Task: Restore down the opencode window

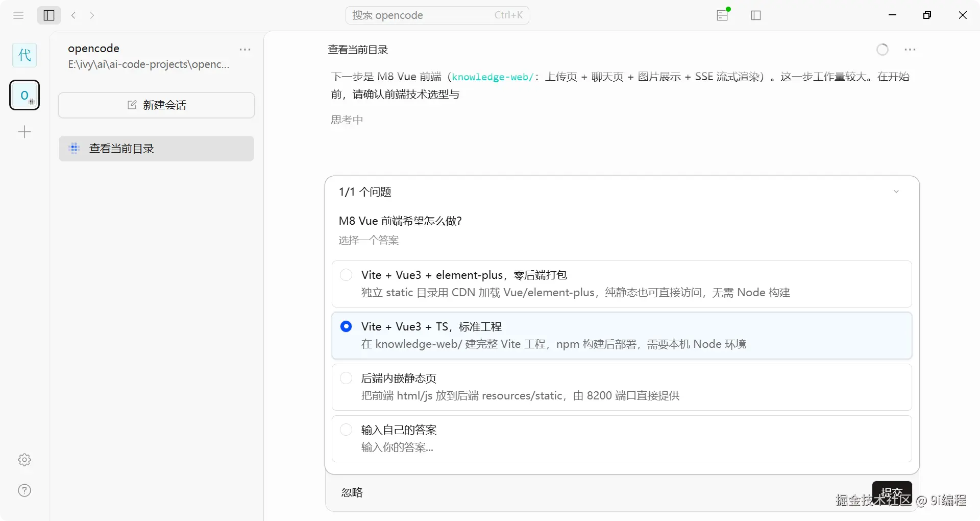Action: pos(927,15)
